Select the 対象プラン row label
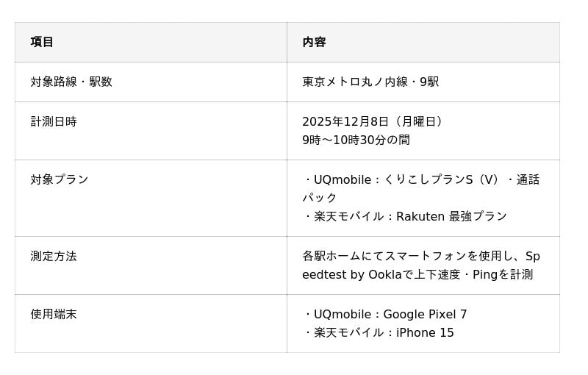588x375 pixels. pos(60,179)
